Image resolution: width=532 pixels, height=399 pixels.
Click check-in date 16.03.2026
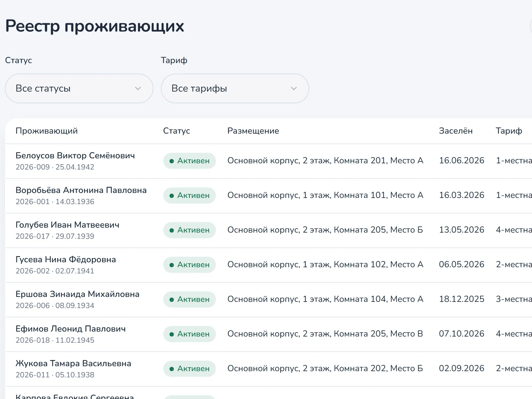pos(462,195)
